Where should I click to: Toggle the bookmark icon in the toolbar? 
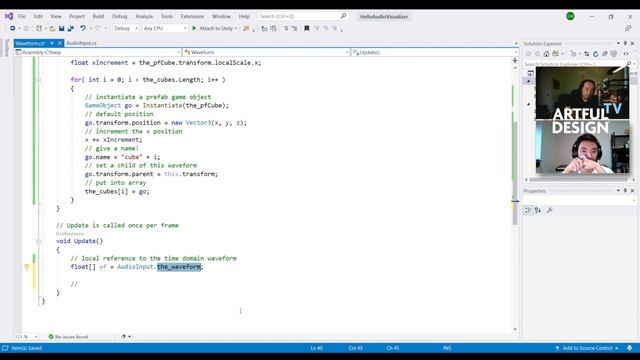[307, 28]
